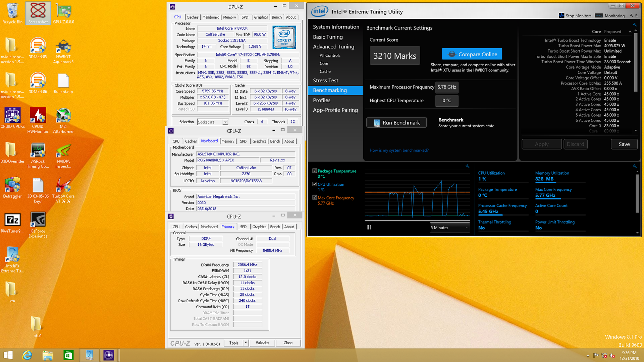Screen dimensions: 644x362
Task: Open the 5 Minutes time range dropdown
Action: click(449, 228)
